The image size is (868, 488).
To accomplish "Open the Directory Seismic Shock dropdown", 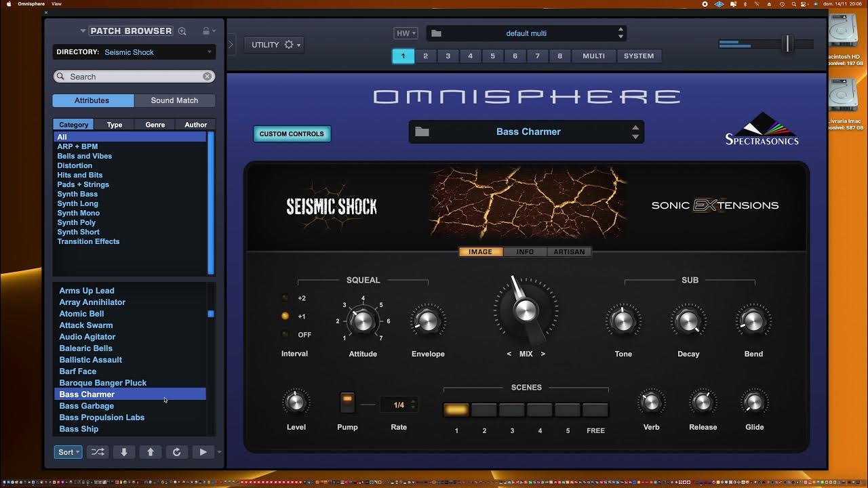I will click(134, 52).
